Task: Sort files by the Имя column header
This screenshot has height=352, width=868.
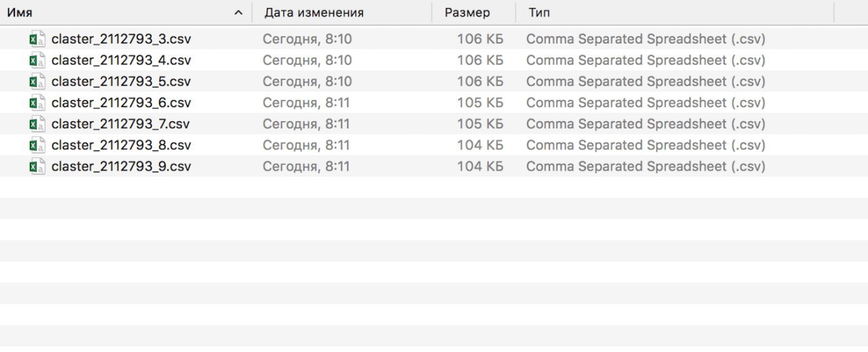Action: [20, 13]
